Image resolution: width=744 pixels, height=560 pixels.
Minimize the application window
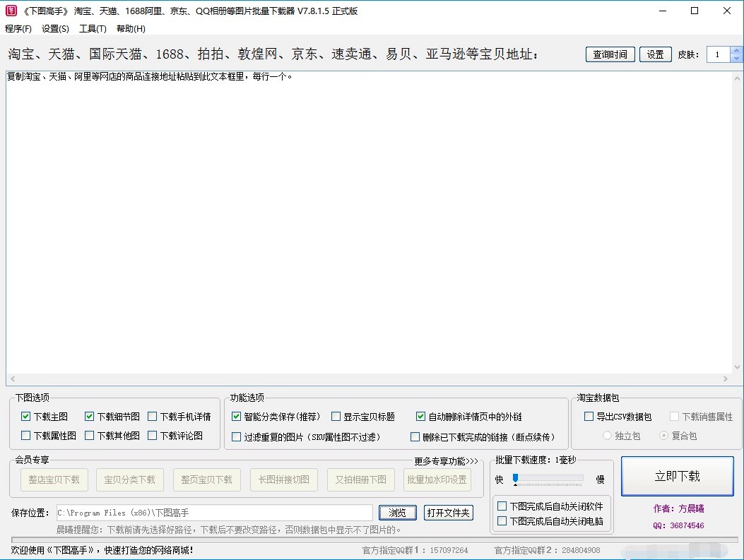click(x=663, y=11)
